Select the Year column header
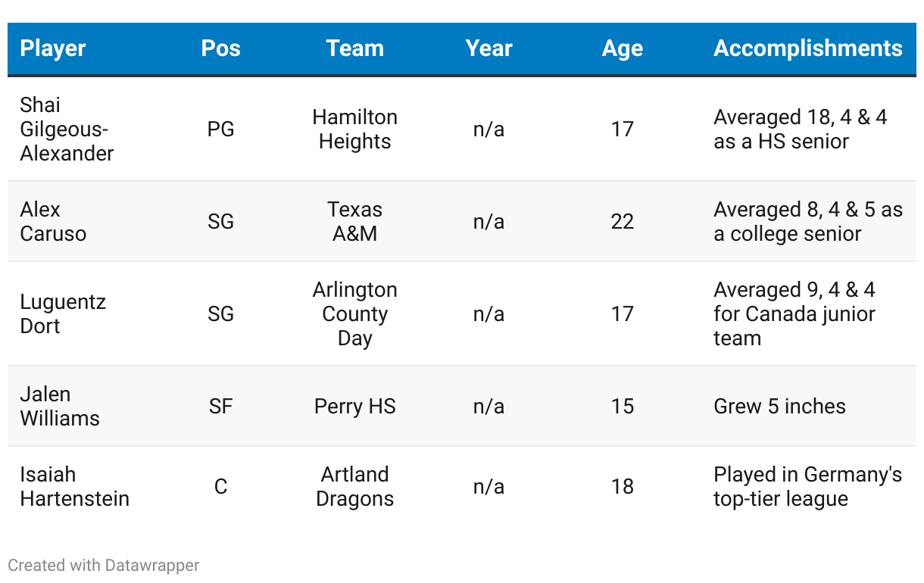Image resolution: width=924 pixels, height=583 pixels. pyautogui.click(x=489, y=48)
